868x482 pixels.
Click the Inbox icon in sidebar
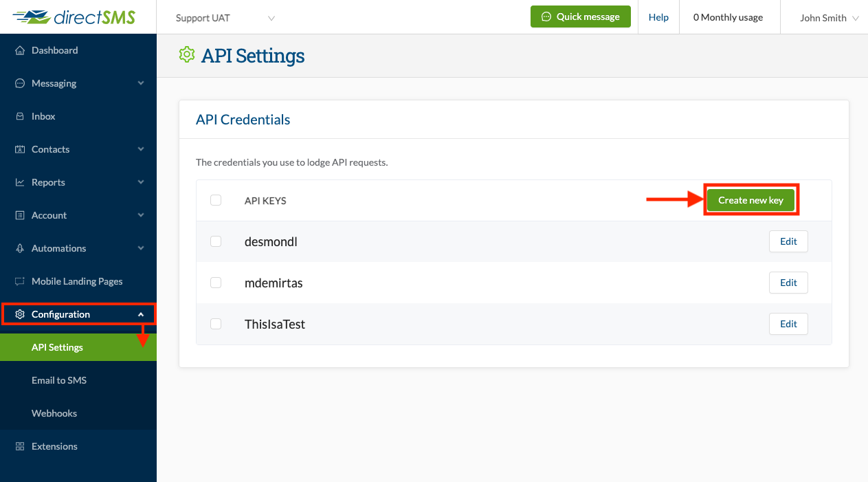pos(20,116)
